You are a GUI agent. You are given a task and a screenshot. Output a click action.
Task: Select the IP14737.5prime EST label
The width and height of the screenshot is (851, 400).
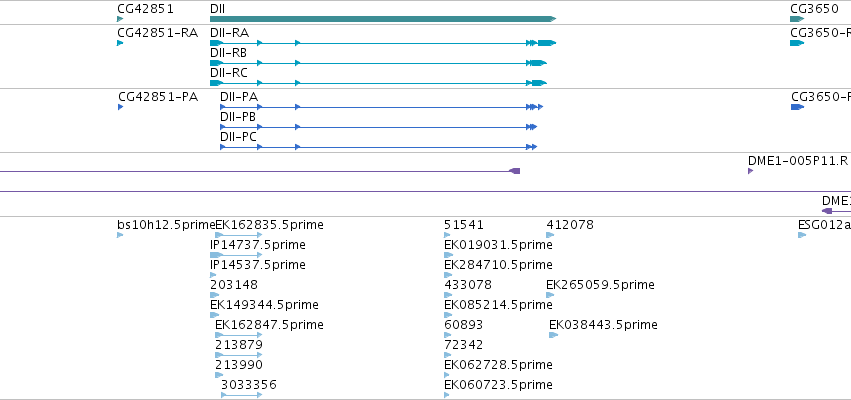258,245
